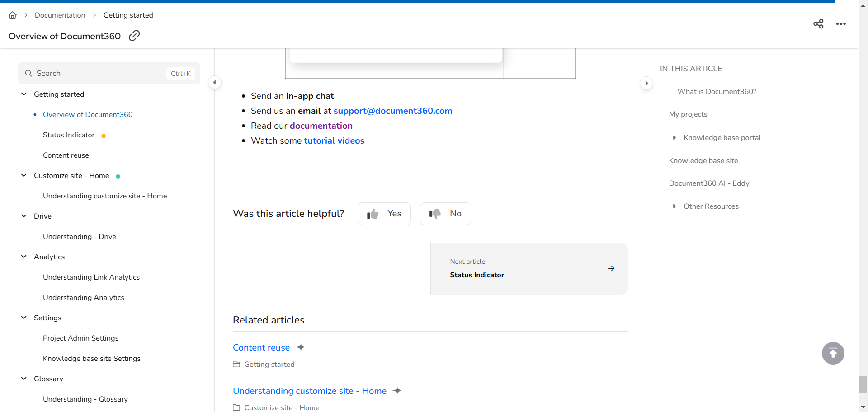Open the share icon in header
This screenshot has width=868, height=412.
(818, 24)
